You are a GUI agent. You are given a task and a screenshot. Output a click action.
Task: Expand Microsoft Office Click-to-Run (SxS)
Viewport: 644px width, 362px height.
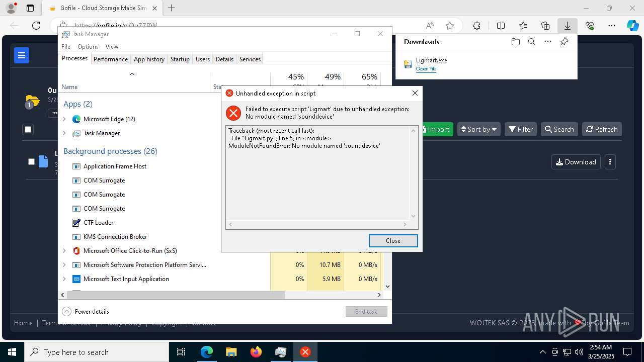(x=64, y=251)
